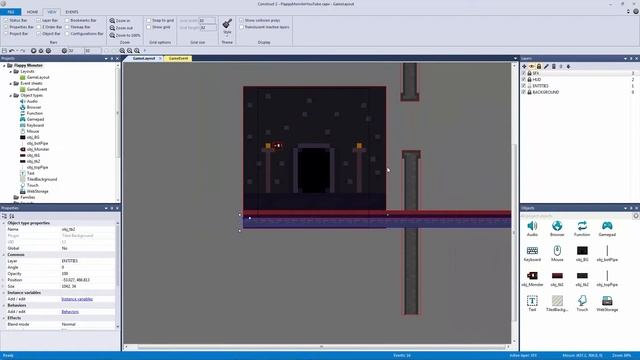
Task: Collapse the Common properties section
Action: pos(4,255)
